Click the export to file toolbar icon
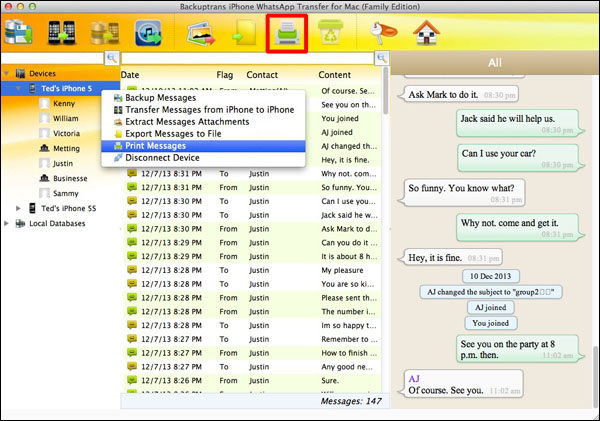 tap(244, 33)
